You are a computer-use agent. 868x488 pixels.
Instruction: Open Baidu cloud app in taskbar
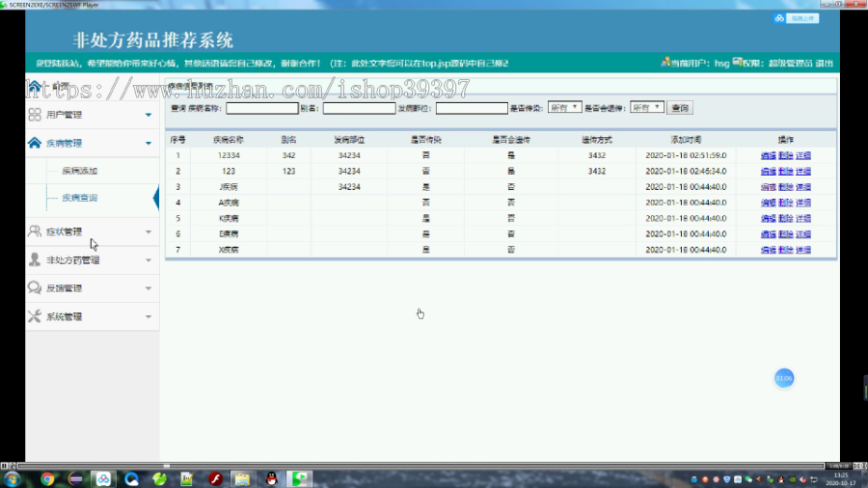pos(103,479)
